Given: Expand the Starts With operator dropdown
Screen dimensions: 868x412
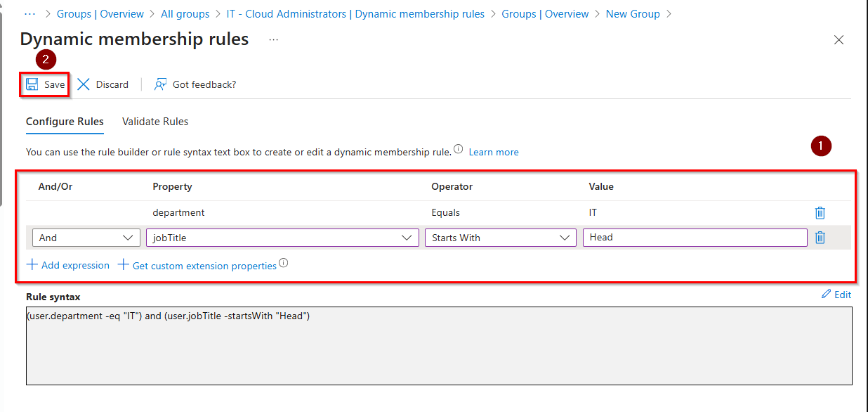Looking at the screenshot, I should 500,238.
